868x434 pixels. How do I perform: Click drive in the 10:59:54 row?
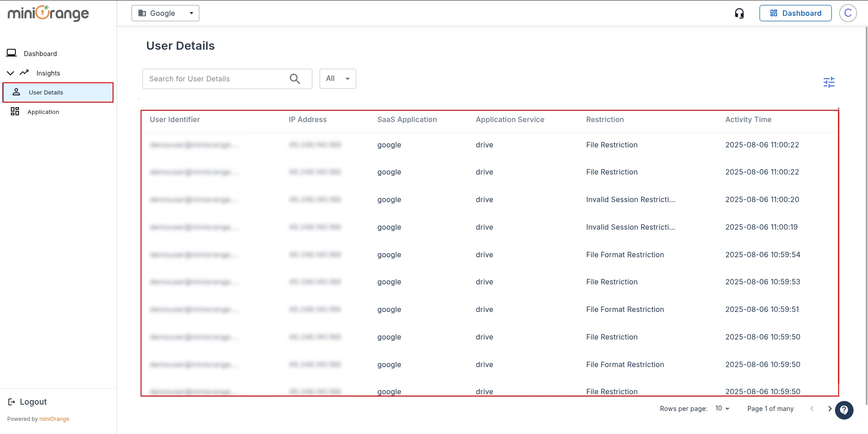coord(484,255)
